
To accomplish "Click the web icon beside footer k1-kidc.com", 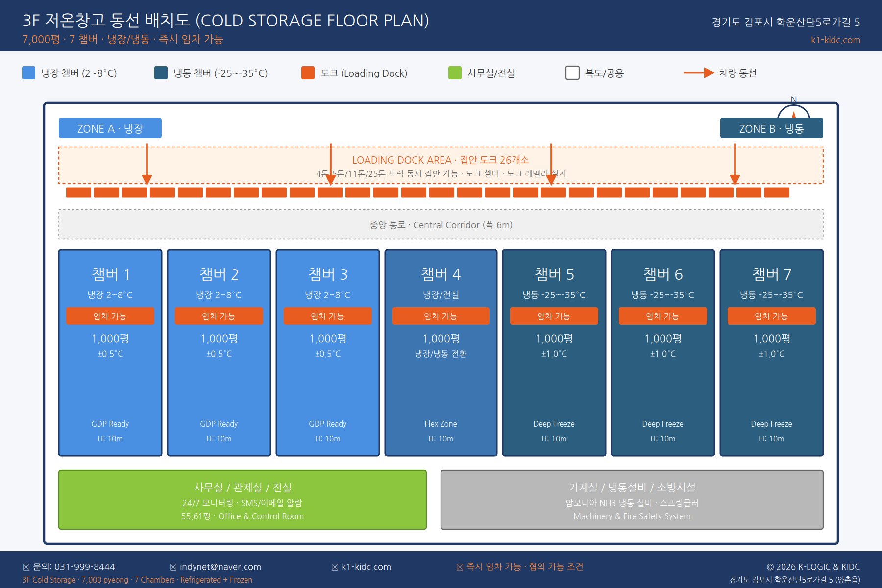I will (x=335, y=567).
